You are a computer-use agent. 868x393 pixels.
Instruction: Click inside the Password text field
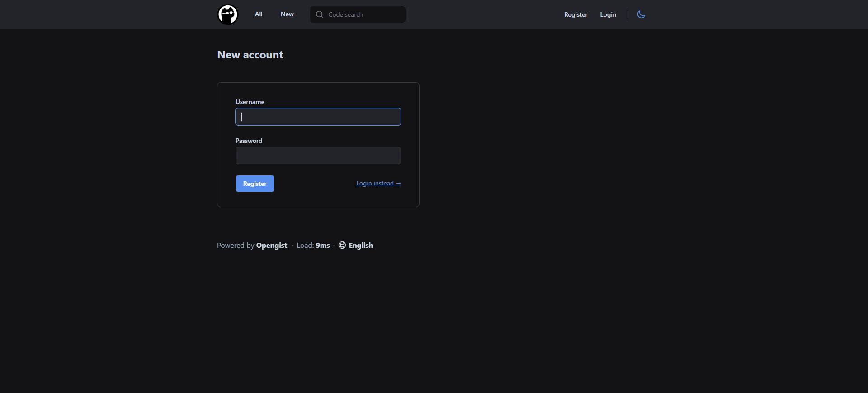(x=318, y=156)
